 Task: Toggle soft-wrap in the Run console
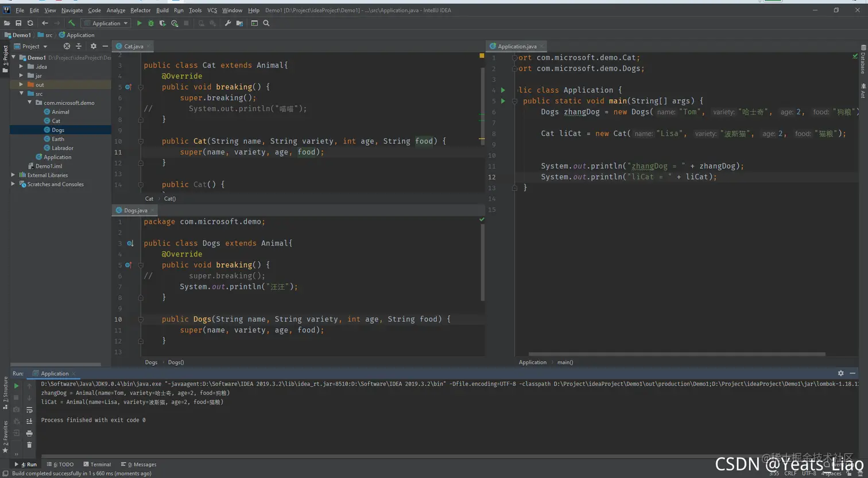pos(29,410)
